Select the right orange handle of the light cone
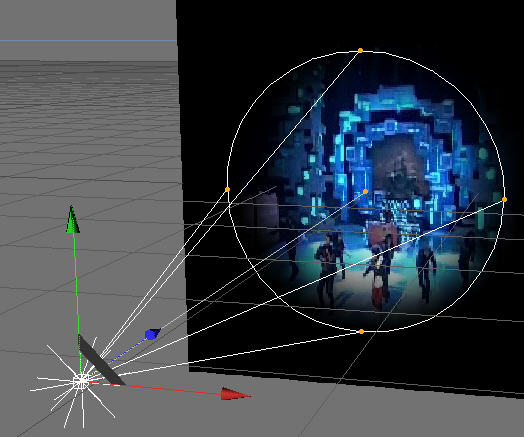Viewport: 524px width, 437px height. pos(504,199)
